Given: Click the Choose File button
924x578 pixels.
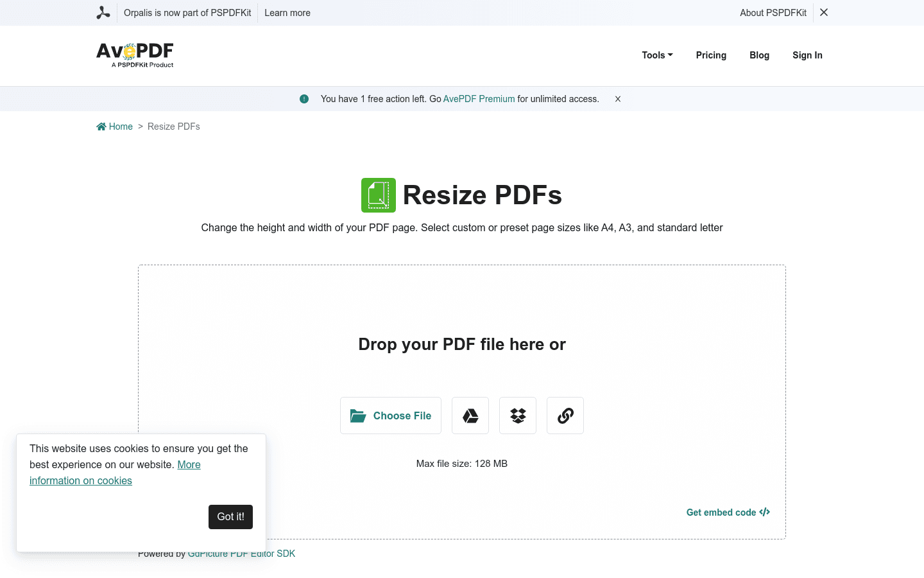Looking at the screenshot, I should coord(391,416).
